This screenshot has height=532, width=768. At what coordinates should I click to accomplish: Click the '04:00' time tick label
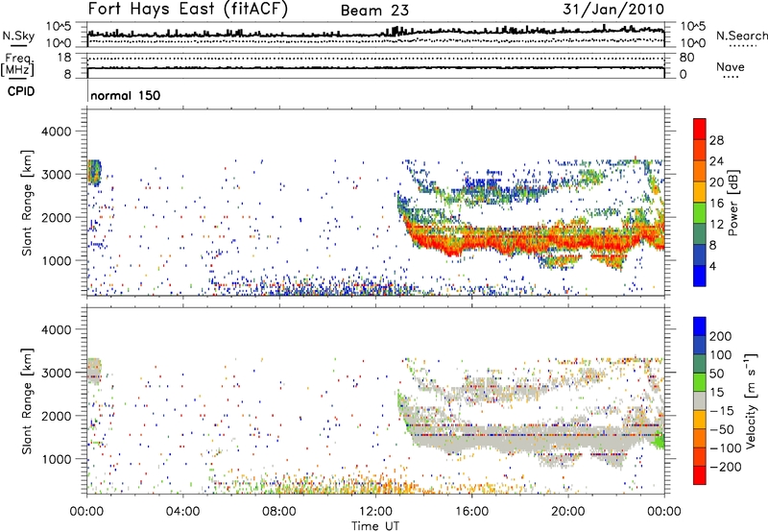click(182, 512)
